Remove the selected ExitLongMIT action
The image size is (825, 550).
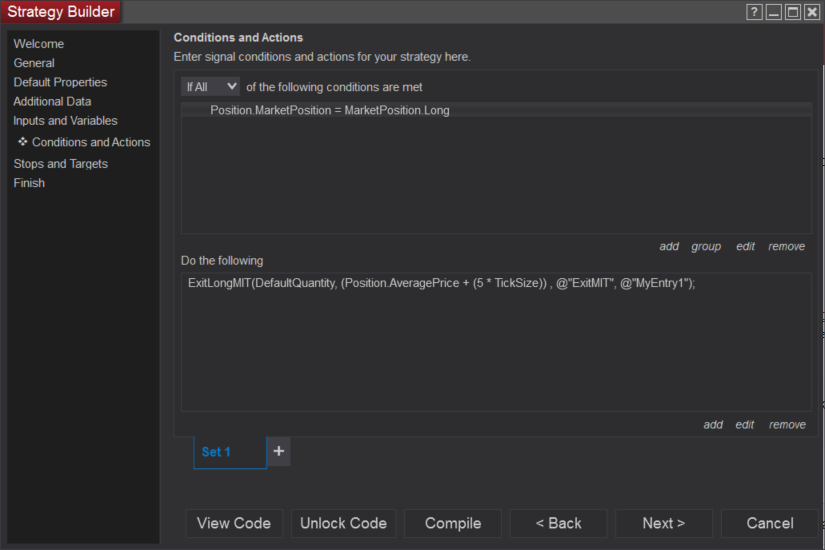pos(787,424)
